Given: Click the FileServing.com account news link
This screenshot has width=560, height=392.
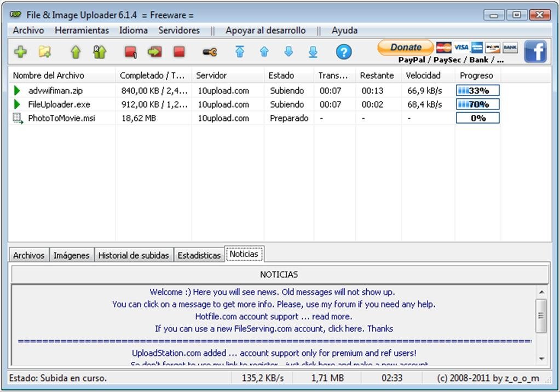Looking at the screenshot, I should coord(274,329).
